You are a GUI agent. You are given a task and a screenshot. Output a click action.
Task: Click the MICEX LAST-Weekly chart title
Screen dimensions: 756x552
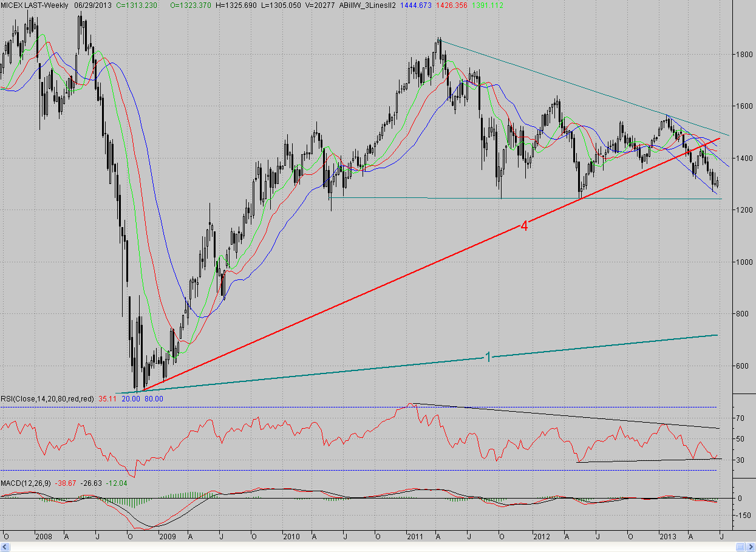(x=35, y=5)
